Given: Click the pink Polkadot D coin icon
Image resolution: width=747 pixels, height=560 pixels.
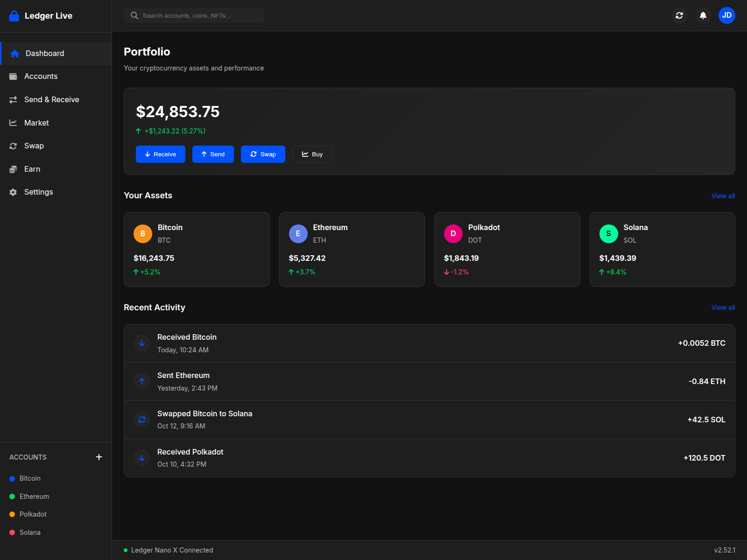Looking at the screenshot, I should pos(453,234).
